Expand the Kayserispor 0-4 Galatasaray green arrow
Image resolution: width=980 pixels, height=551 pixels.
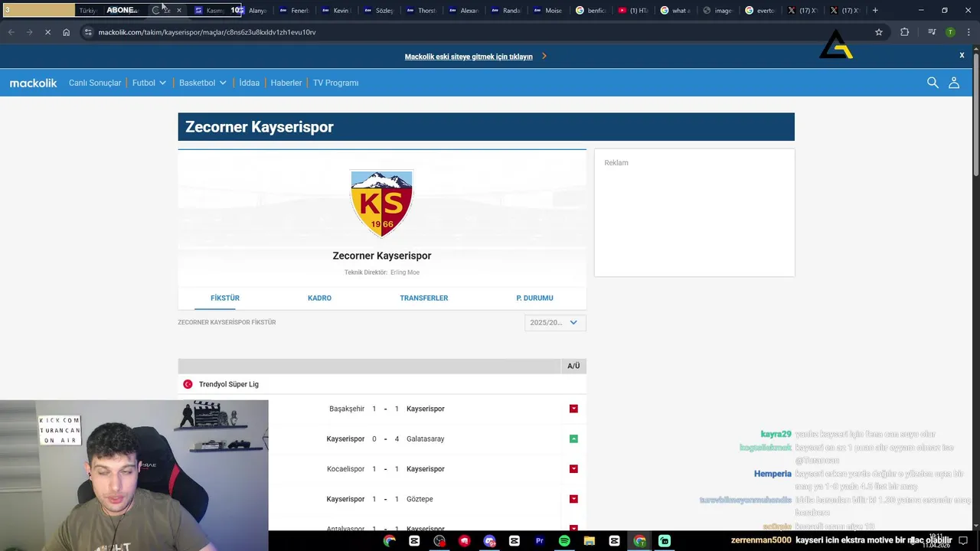[x=573, y=439]
